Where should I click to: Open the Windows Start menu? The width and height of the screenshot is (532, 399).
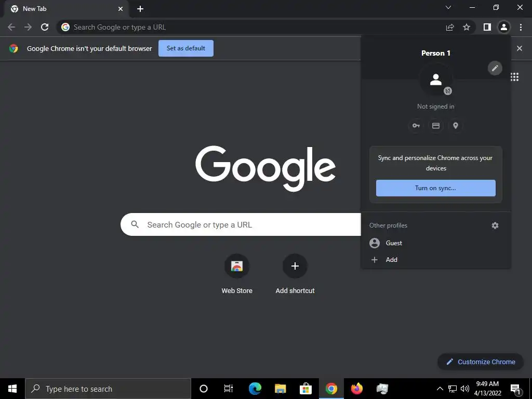pyautogui.click(x=12, y=389)
